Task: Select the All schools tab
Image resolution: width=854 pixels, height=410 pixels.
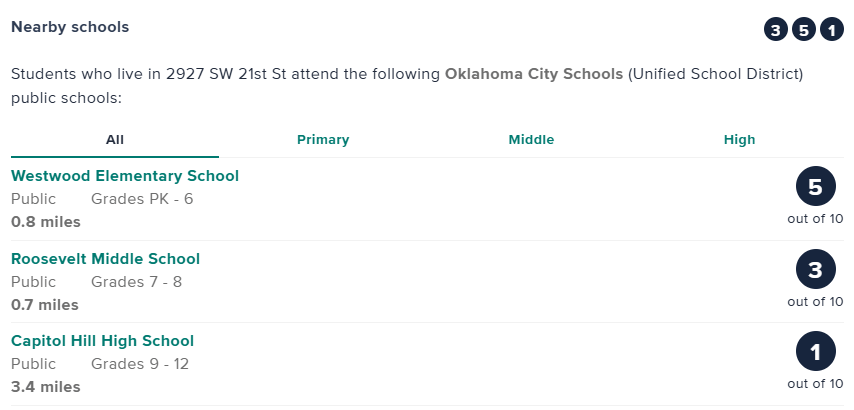Action: click(x=115, y=140)
